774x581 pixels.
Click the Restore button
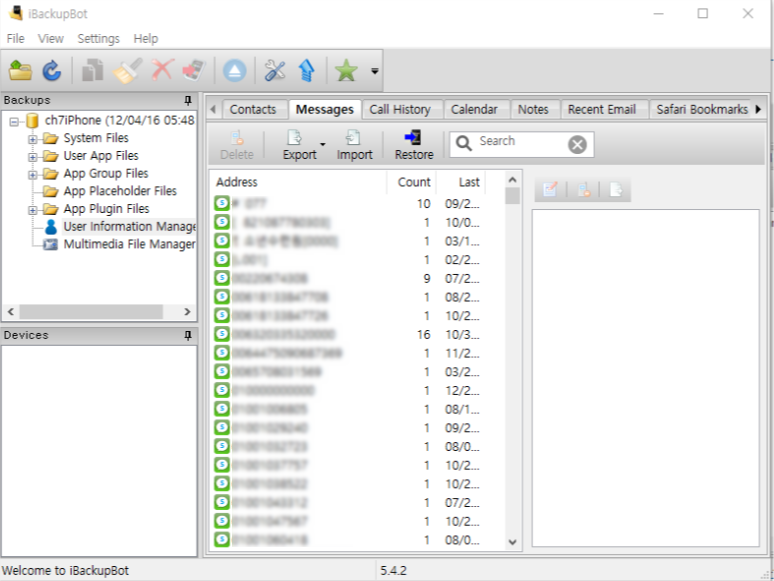coord(414,145)
